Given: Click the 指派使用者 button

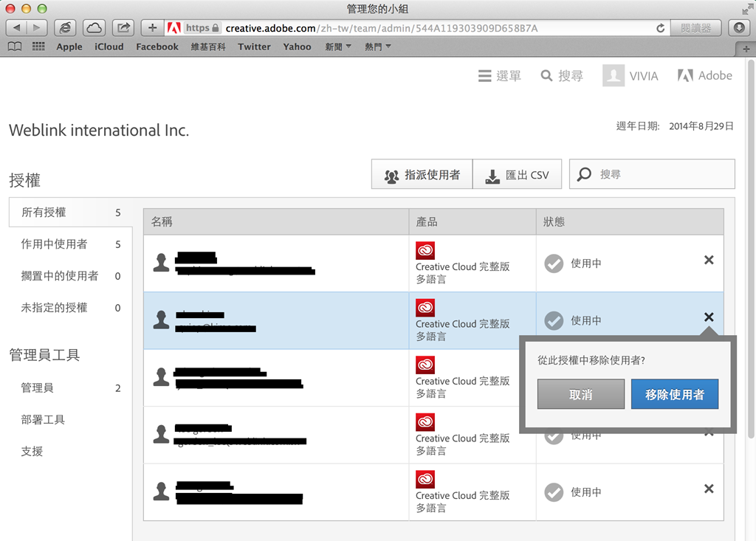Looking at the screenshot, I should click(x=422, y=174).
